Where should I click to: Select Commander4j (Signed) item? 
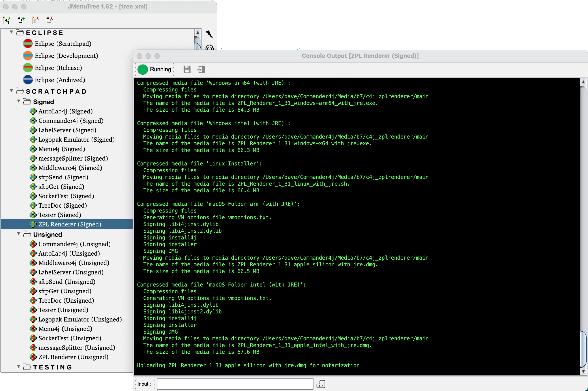click(x=71, y=121)
